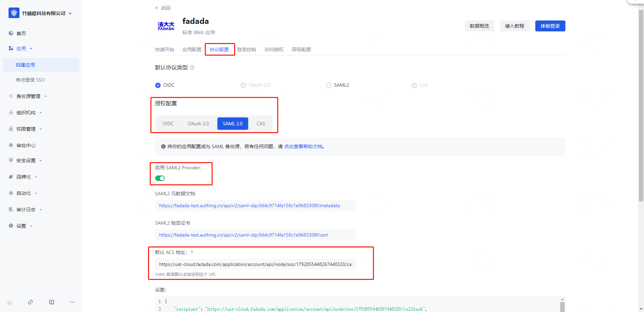Click the 权限管理 lock icon
Image resolution: width=644 pixels, height=312 pixels.
point(11,129)
